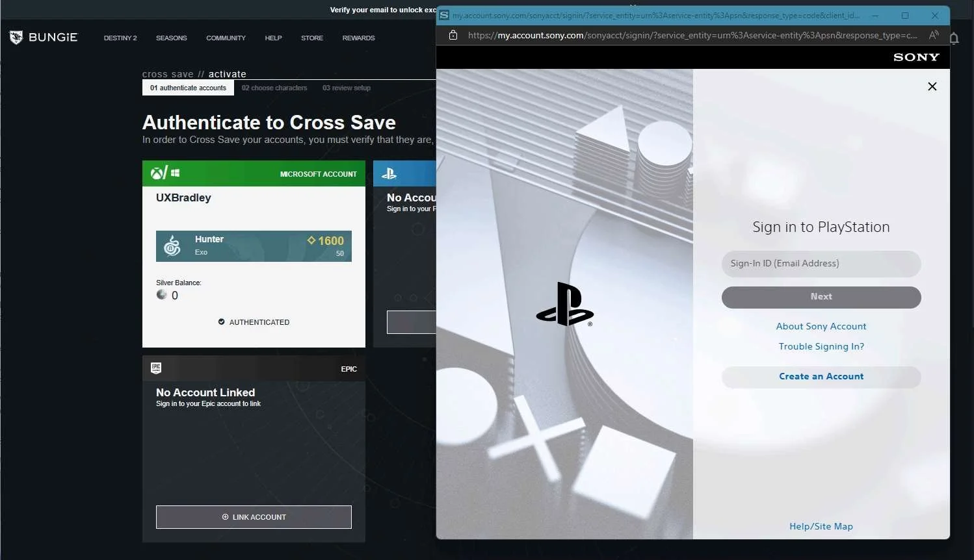The width and height of the screenshot is (974, 560).
Task: Click the Bungie shield logo icon
Action: click(16, 38)
